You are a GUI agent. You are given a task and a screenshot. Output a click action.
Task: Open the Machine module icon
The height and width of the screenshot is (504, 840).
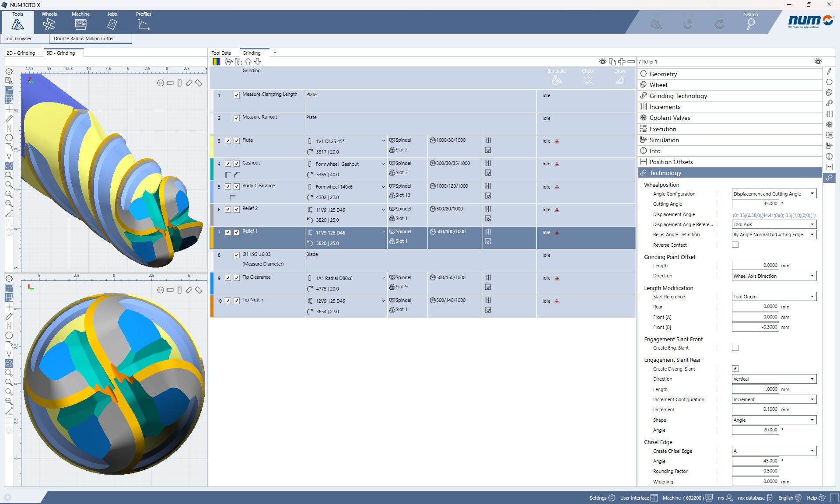coord(80,24)
